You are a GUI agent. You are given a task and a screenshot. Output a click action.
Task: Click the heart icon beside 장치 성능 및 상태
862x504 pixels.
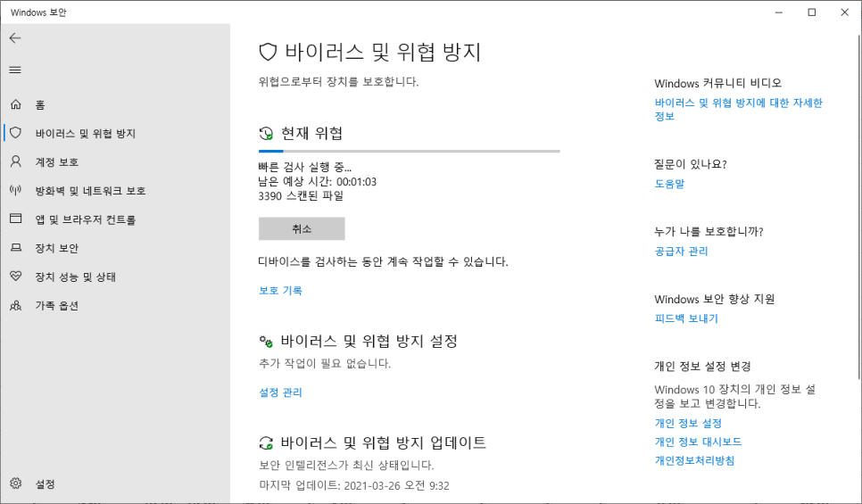pos(16,276)
